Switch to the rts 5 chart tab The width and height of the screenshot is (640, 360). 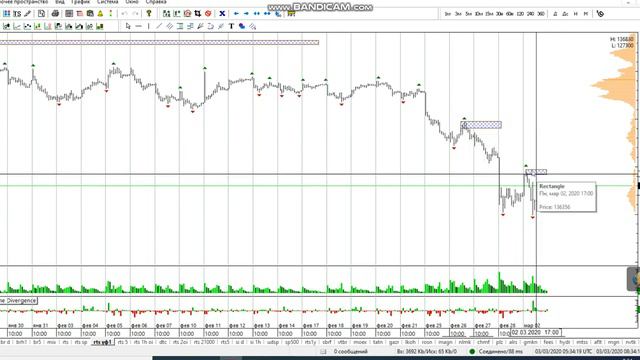click(x=123, y=342)
